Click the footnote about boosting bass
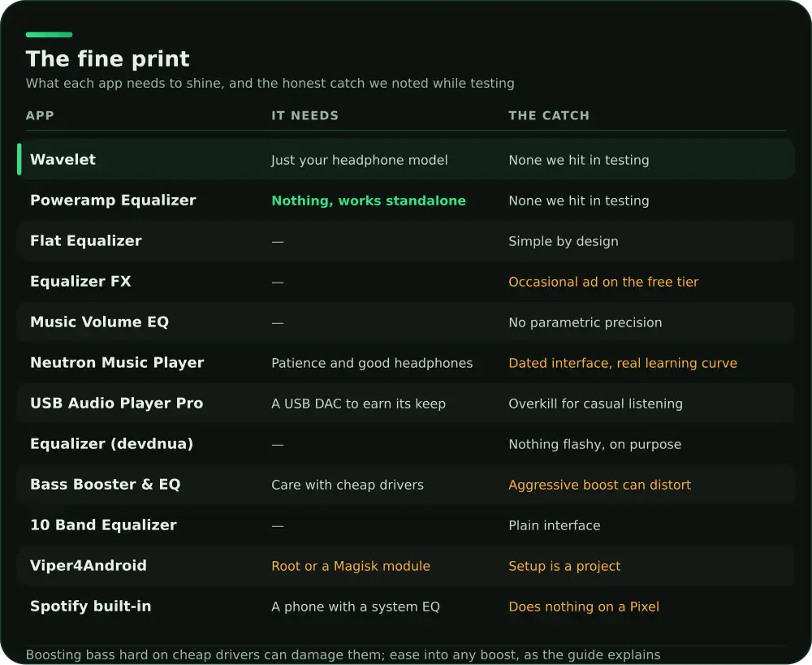The image size is (812, 665). tap(343, 654)
